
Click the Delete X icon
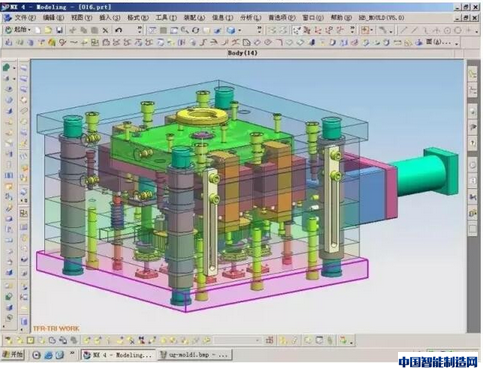pyautogui.click(x=105, y=30)
